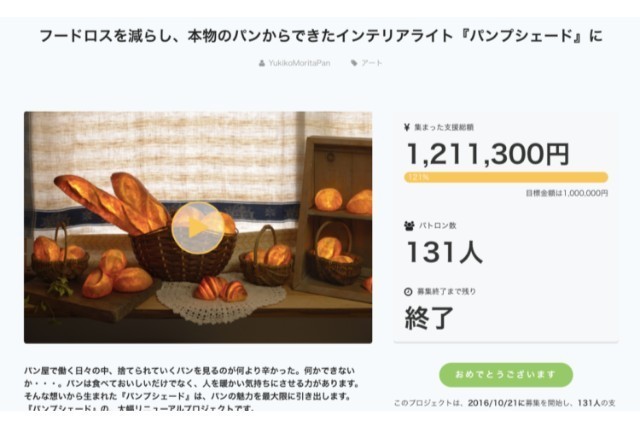The height and width of the screenshot is (427, 640).
Task: Click the パトロン数 label
Action: 436,226
